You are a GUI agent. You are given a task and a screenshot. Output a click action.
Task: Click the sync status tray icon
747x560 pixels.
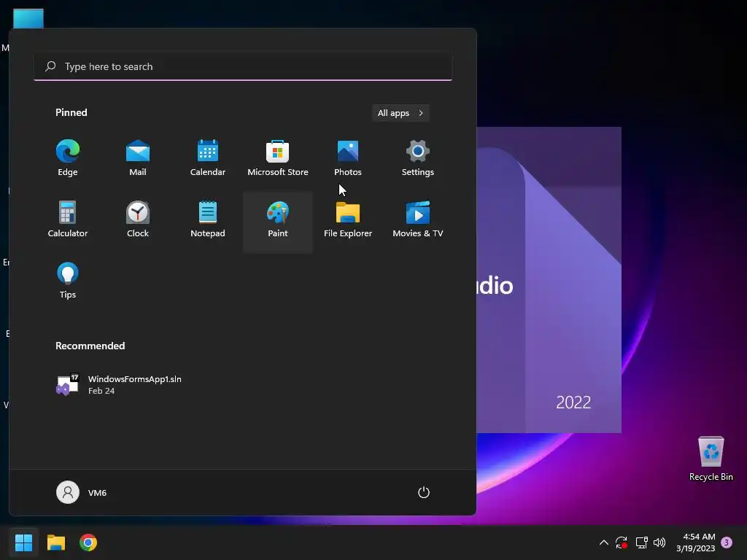(x=622, y=542)
